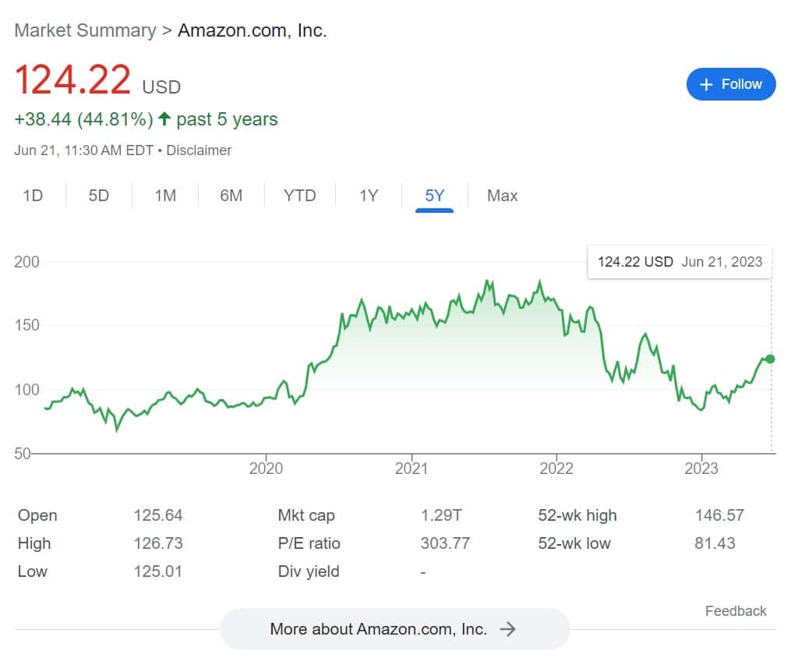Show the Max time range
The image size is (812, 672).
503,196
